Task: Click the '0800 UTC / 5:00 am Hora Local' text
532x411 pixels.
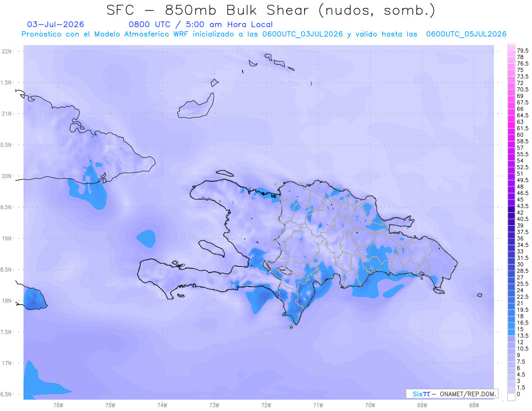Action: click(x=200, y=24)
